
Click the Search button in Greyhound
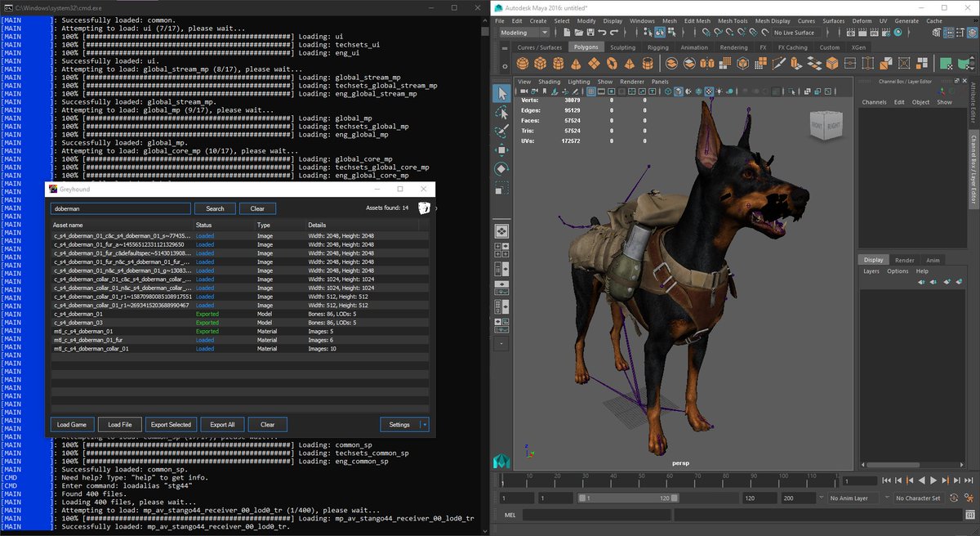[x=215, y=208]
